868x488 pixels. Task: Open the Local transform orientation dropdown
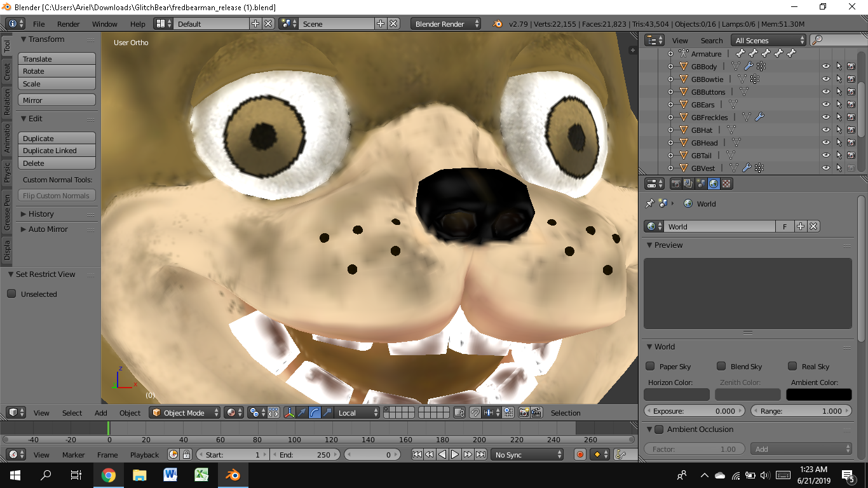point(358,412)
